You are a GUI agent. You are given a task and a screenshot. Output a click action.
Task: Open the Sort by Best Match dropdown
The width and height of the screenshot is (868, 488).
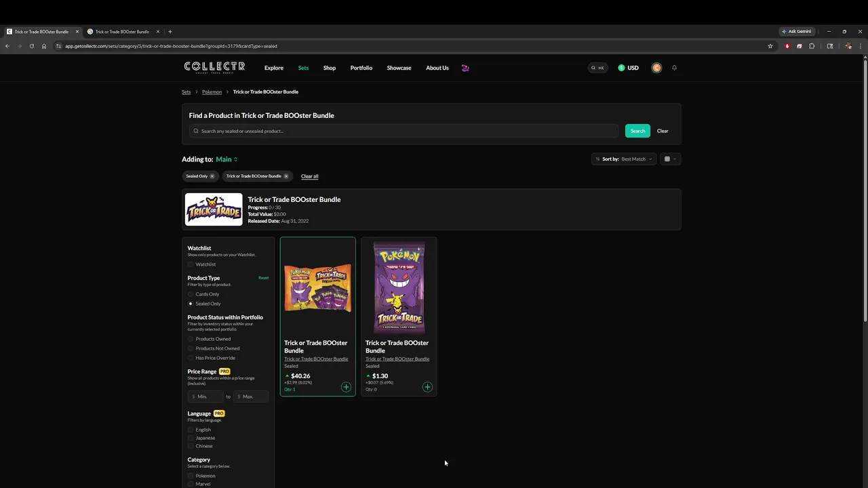coord(624,159)
